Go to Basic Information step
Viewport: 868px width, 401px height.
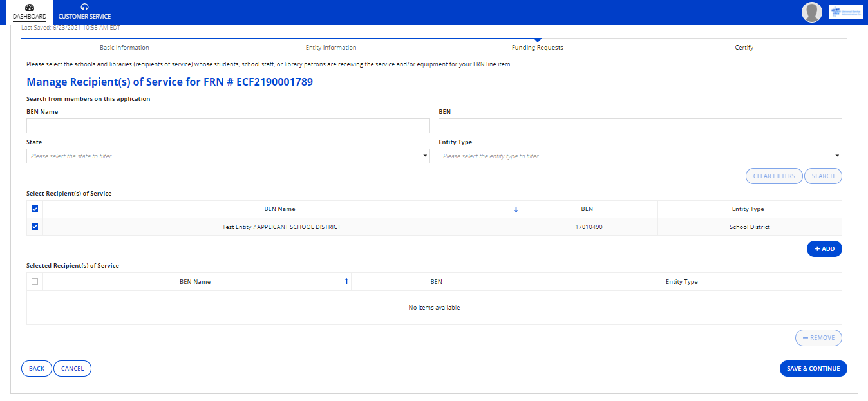pos(124,48)
